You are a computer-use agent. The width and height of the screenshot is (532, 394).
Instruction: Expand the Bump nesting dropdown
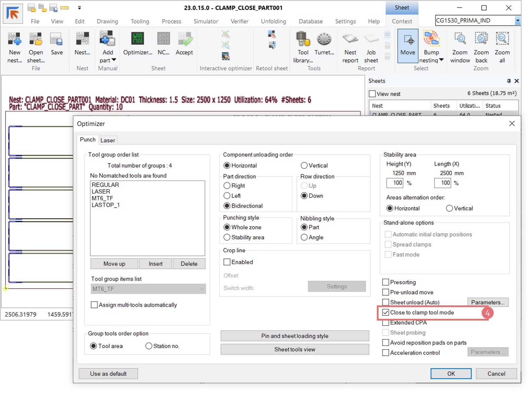441,60
